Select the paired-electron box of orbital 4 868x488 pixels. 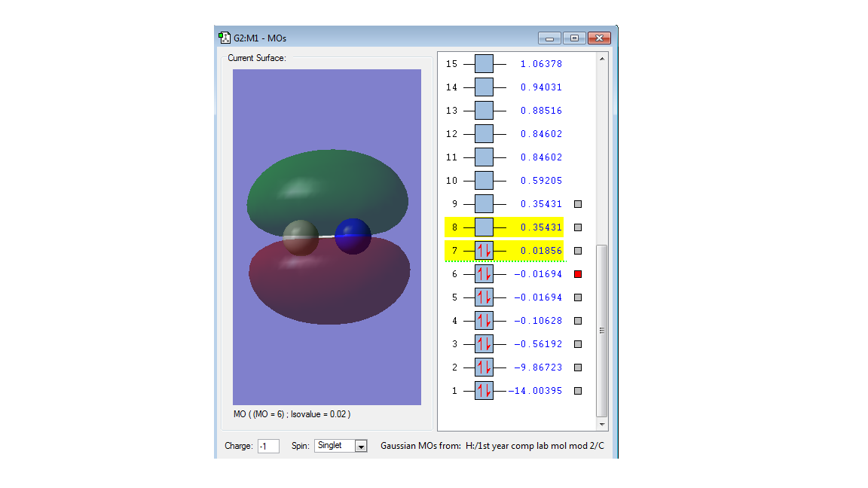coord(484,320)
